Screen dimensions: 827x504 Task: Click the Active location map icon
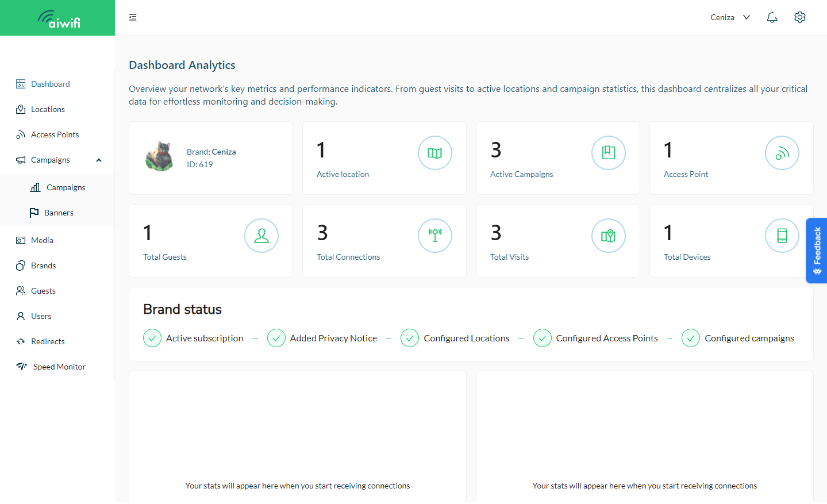tap(434, 153)
